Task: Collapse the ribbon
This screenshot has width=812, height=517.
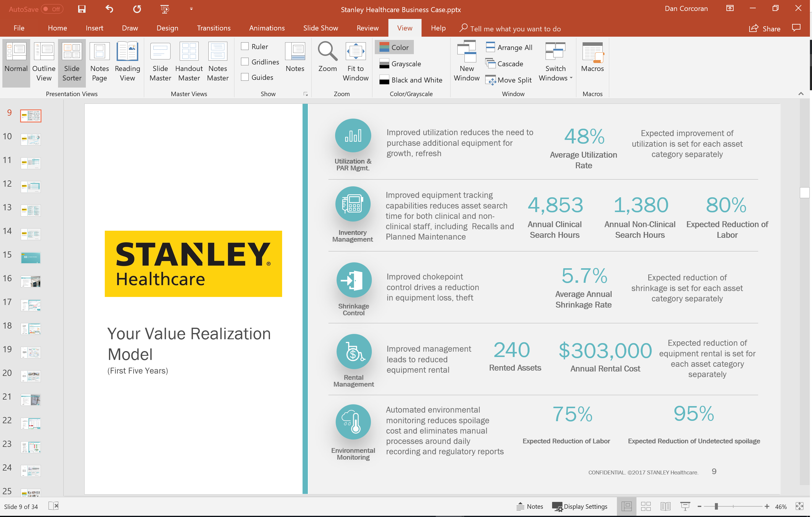Action: click(801, 94)
